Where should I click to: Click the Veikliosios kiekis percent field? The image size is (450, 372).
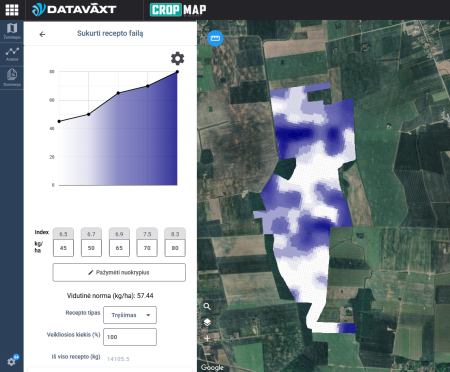(130, 337)
